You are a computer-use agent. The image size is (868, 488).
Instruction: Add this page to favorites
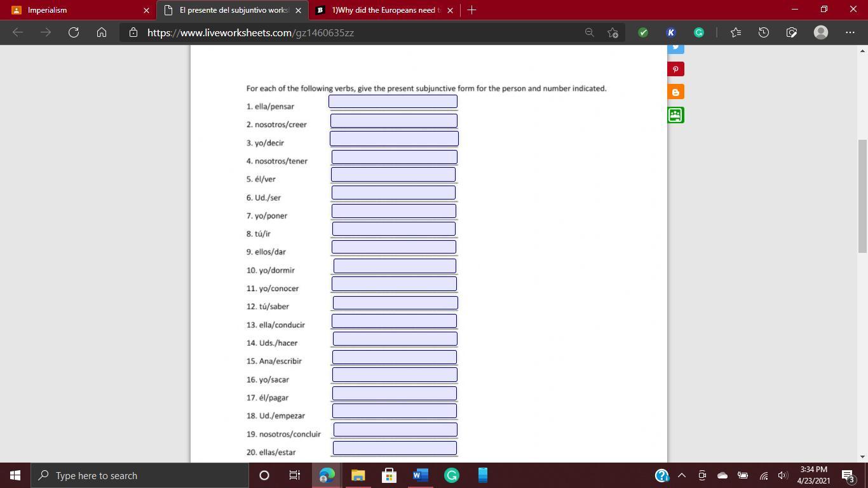click(613, 32)
